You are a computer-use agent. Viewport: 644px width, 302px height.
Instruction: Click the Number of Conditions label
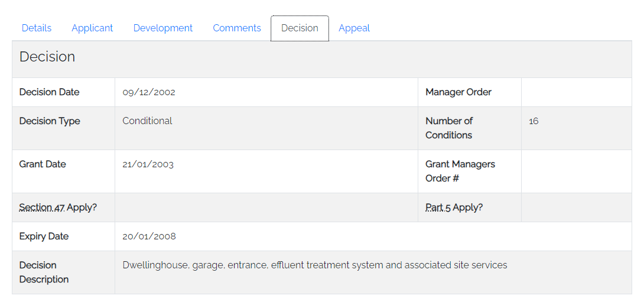(449, 128)
